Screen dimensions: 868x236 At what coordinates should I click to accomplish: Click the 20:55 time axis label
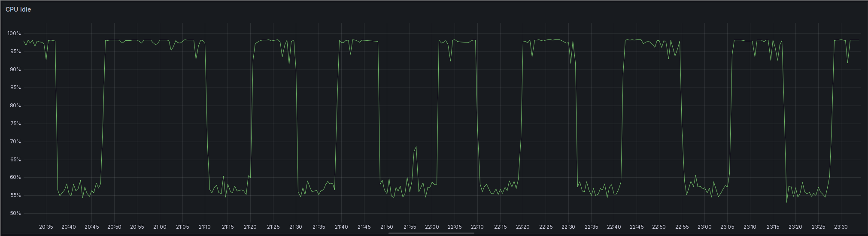137,227
